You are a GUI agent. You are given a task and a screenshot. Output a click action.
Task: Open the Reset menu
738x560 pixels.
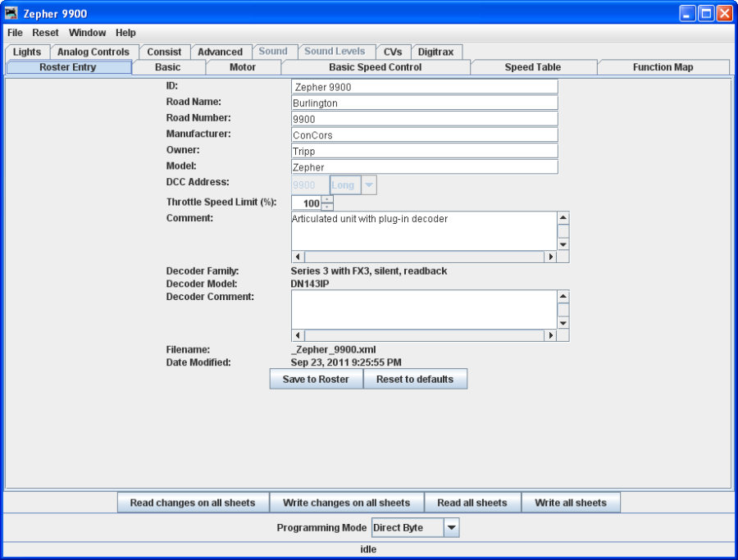[45, 33]
